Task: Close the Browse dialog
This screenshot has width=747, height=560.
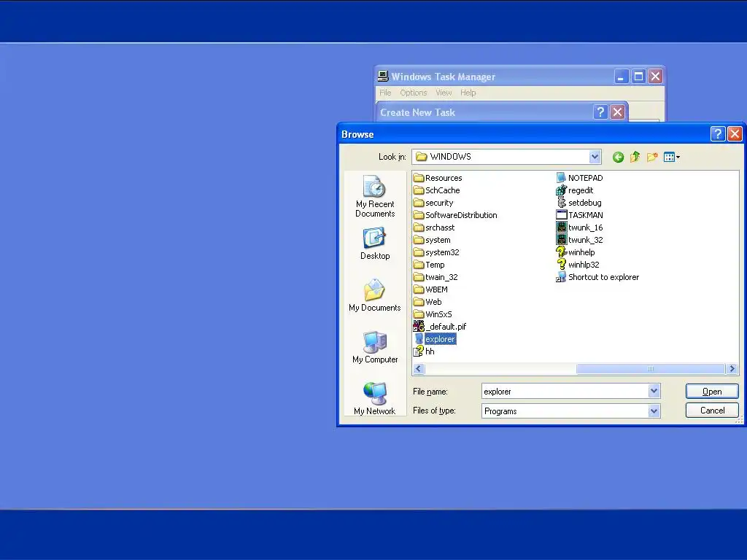Action: [735, 134]
